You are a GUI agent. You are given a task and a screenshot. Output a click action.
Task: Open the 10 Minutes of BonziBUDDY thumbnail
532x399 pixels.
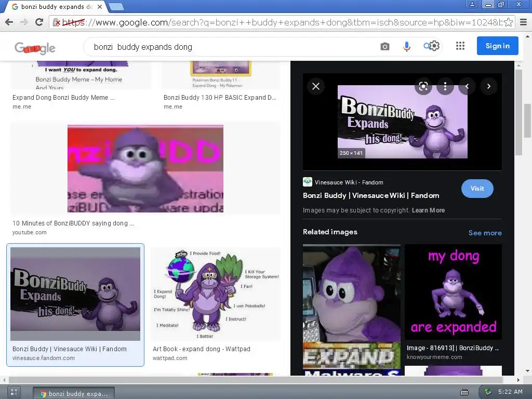coord(145,169)
